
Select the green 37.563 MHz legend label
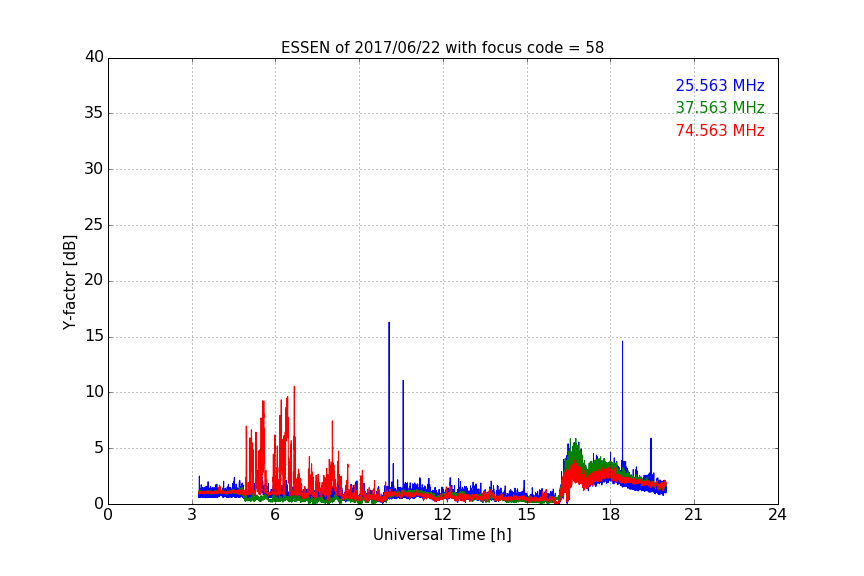point(720,107)
